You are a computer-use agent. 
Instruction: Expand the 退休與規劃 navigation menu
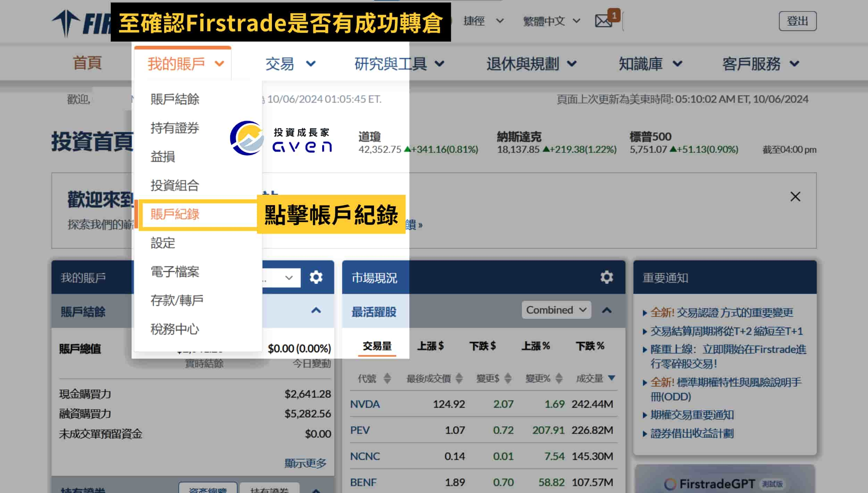(532, 64)
